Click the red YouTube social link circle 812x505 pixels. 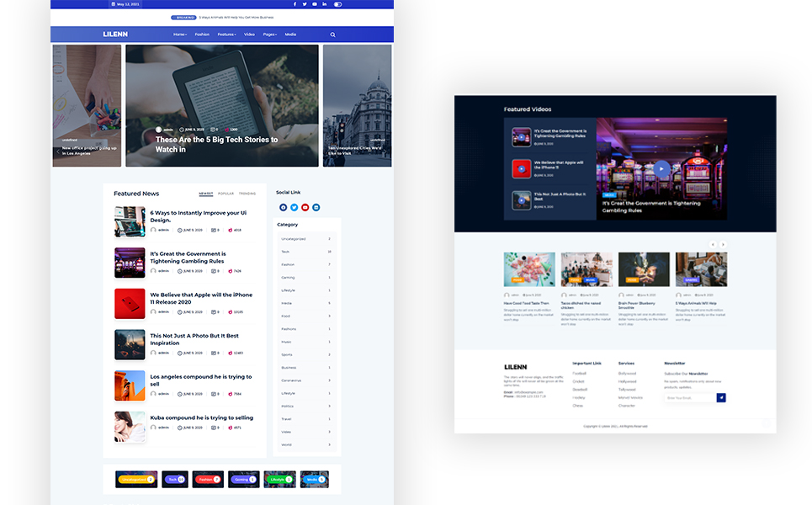coord(305,207)
